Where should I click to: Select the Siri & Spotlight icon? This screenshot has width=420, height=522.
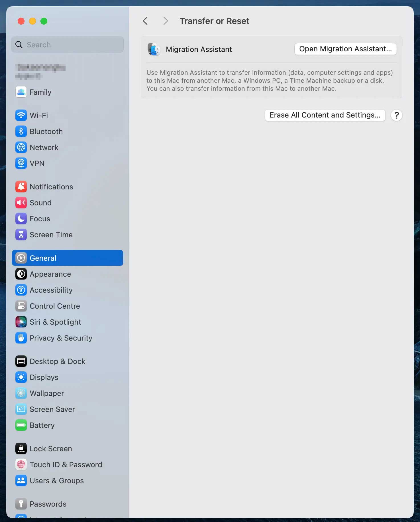point(21,322)
